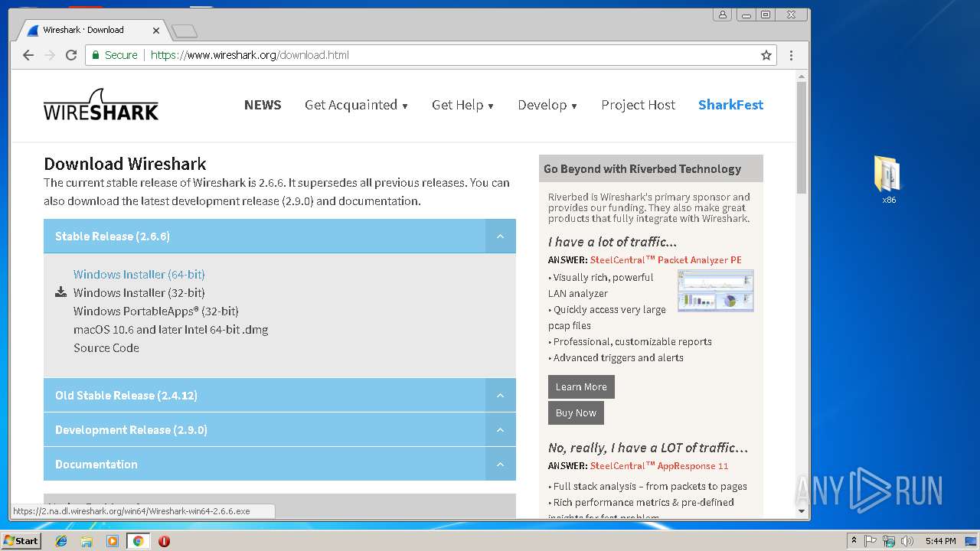Expand the Documentation section
Image resolution: width=980 pixels, height=551 pixels.
tap(500, 465)
